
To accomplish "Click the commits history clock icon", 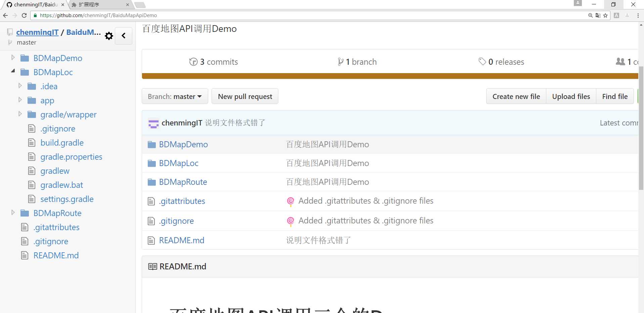I will 193,62.
